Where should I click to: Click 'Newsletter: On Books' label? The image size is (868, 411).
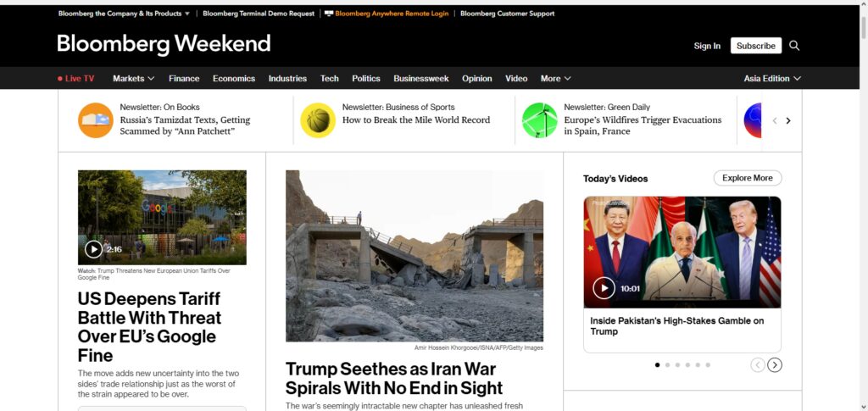coord(159,108)
